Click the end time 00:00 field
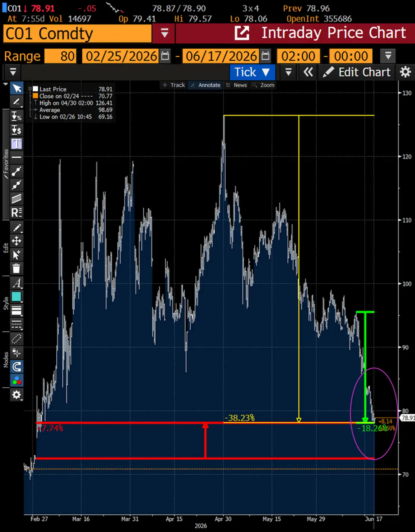Viewport: 415px width, 532px height. point(351,56)
